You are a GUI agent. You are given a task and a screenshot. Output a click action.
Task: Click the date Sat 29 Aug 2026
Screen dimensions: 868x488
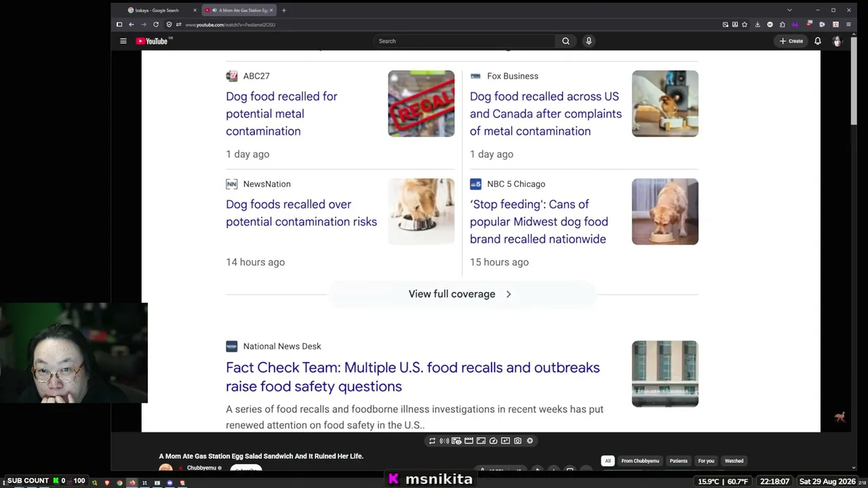point(827,481)
